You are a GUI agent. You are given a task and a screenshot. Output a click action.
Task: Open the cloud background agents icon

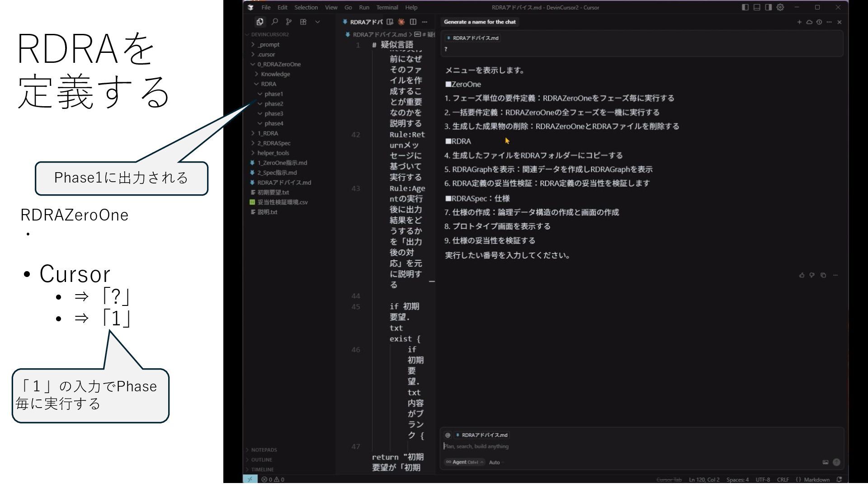point(809,22)
